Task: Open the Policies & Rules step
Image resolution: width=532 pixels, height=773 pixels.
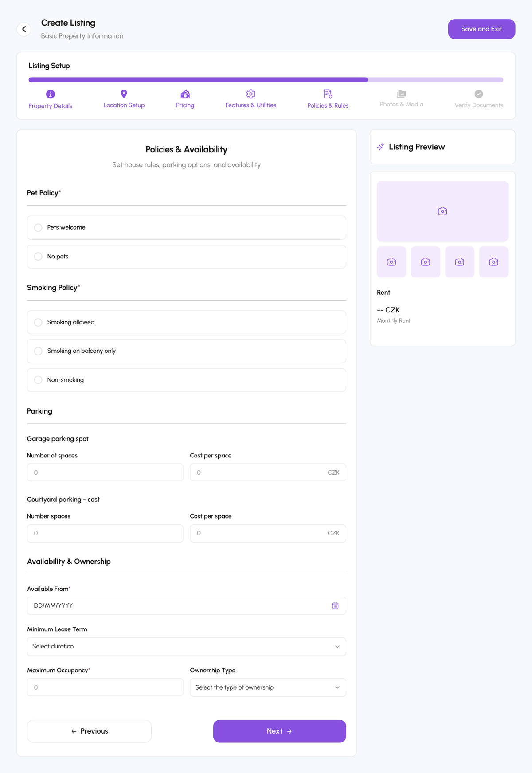Action: pos(328,100)
